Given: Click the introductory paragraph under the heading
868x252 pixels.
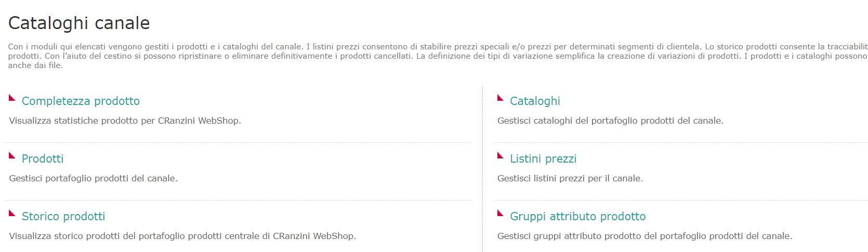Looking at the screenshot, I should (438, 56).
